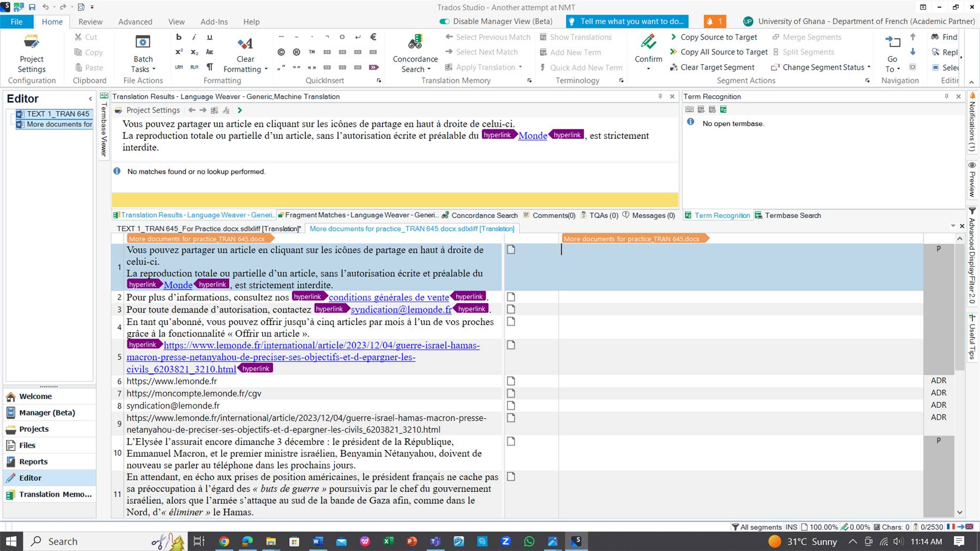Click Find in the Editing group
This screenshot has width=980, height=551.
(944, 37)
